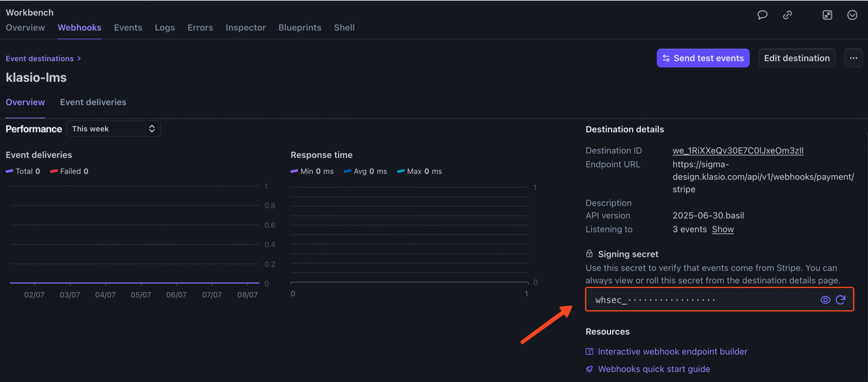Reveal the signing secret with the eye icon
868x382 pixels.
pos(825,300)
